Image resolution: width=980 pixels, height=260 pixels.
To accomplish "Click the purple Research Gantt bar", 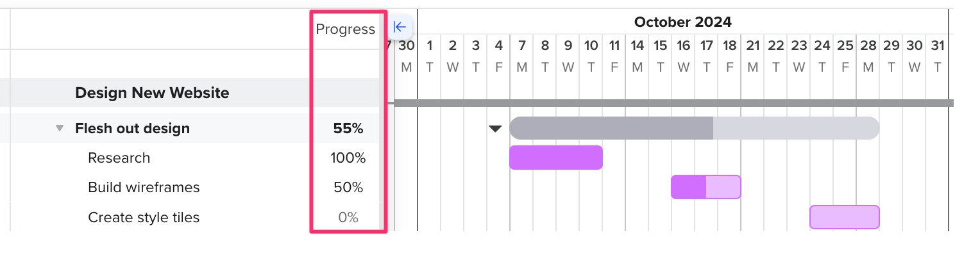I will tap(556, 158).
